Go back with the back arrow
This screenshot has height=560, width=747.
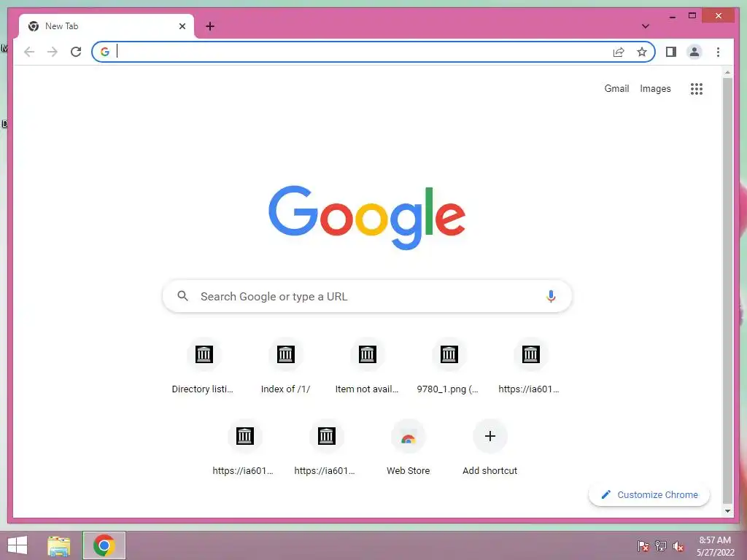(29, 52)
